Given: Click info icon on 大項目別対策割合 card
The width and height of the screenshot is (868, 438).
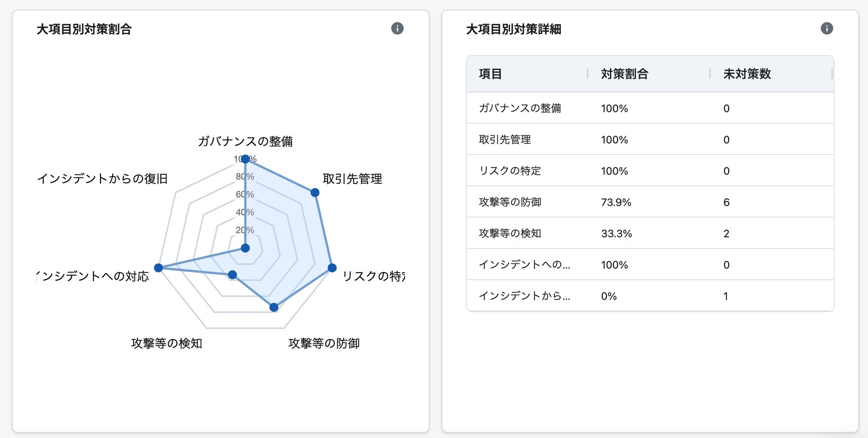Looking at the screenshot, I should point(397,28).
